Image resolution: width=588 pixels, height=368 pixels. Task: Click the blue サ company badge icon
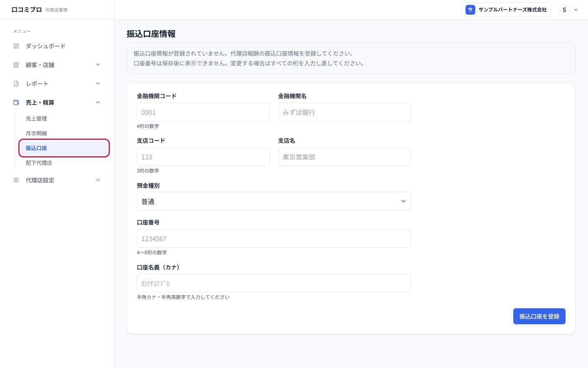click(470, 10)
